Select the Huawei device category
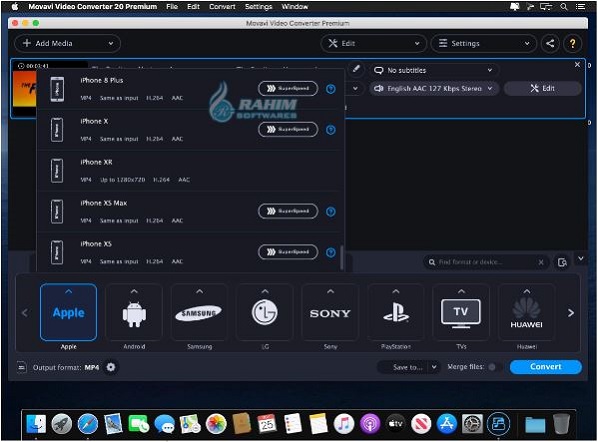The height and width of the screenshot is (442, 598). [x=527, y=312]
